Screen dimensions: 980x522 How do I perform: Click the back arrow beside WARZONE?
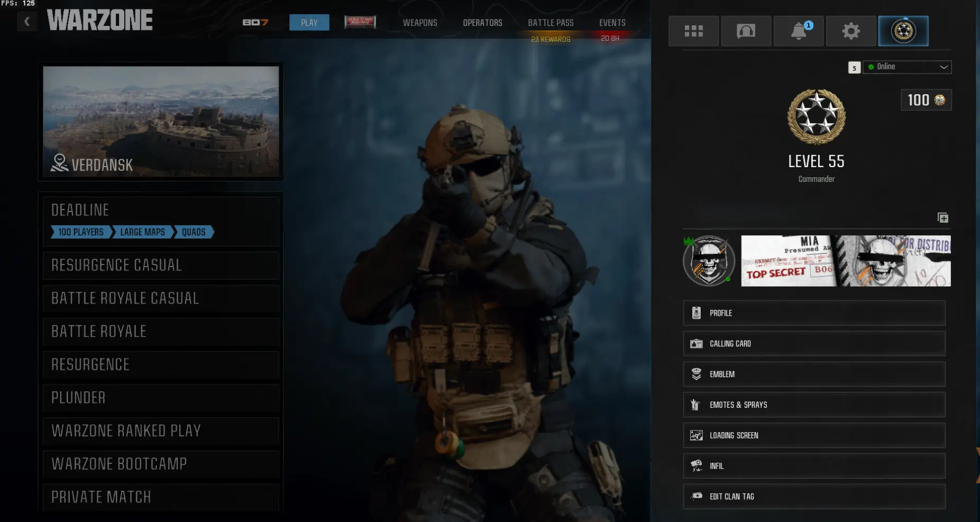(27, 22)
